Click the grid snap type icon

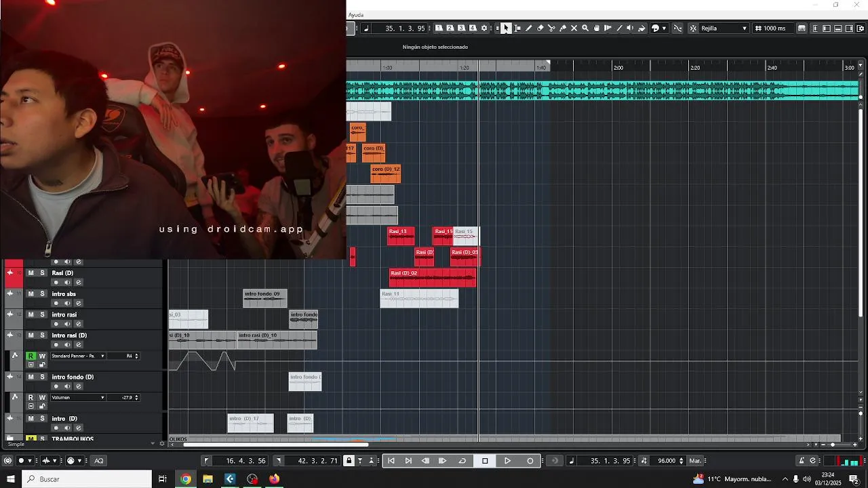(693, 28)
